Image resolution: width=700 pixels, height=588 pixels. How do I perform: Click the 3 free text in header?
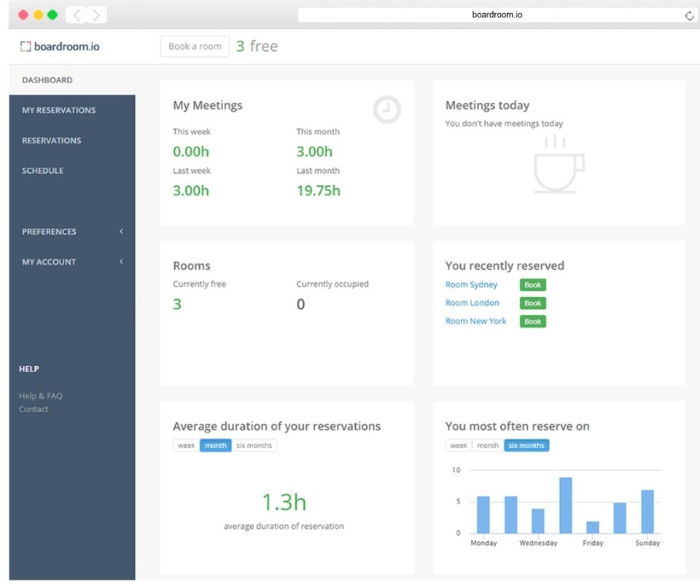coord(257,46)
